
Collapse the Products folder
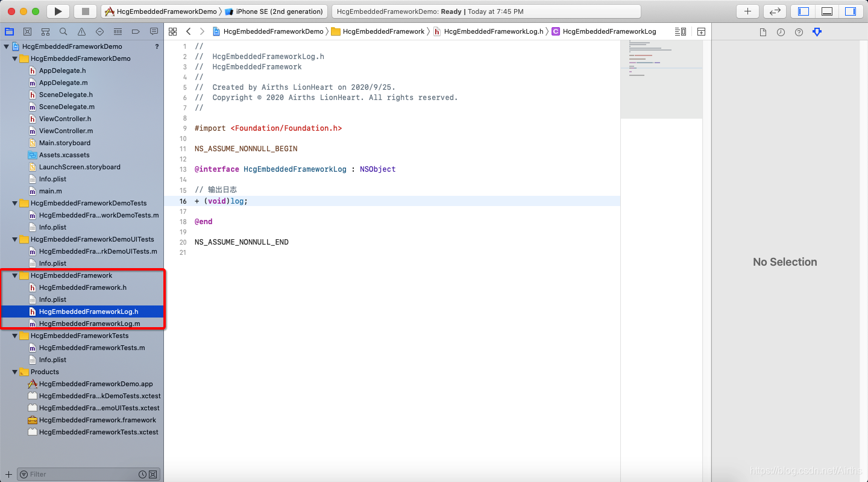click(x=14, y=372)
